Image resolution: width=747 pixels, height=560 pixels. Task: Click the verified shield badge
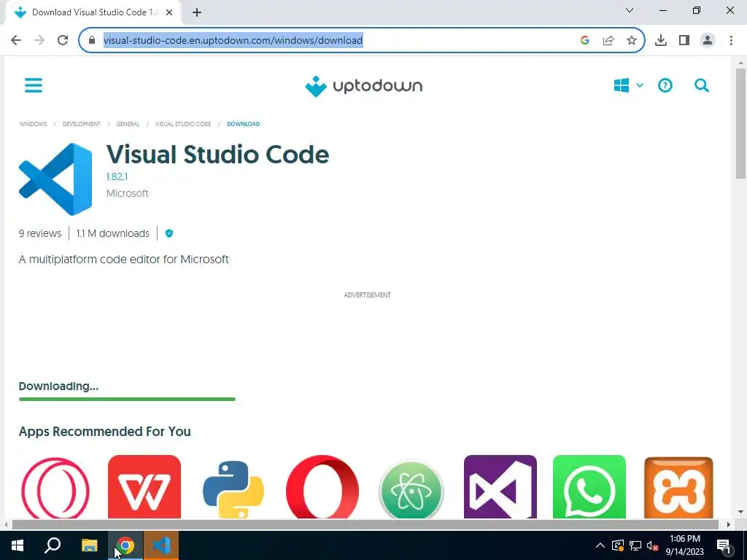(x=169, y=233)
